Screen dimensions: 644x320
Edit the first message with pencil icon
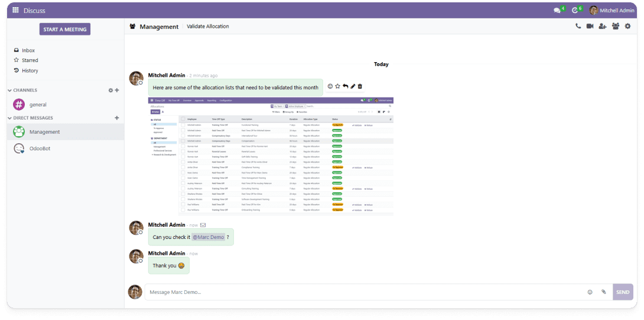353,86
